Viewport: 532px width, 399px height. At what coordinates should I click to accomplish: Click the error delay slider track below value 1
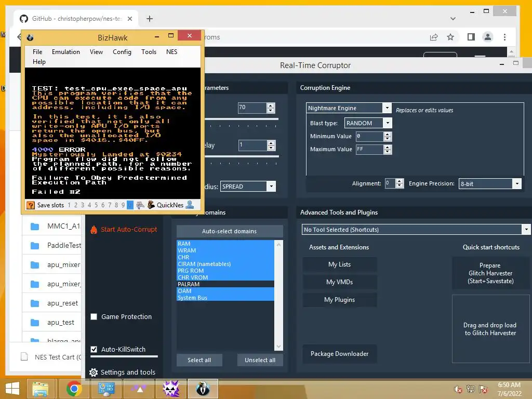pos(242,156)
